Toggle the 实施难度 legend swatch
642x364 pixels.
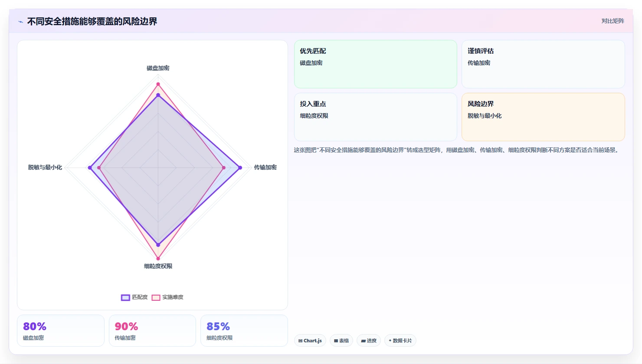pyautogui.click(x=156, y=297)
